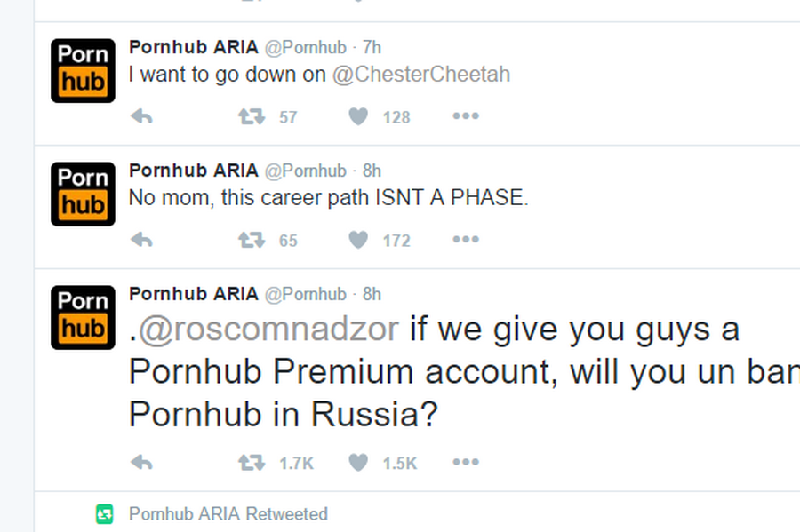The height and width of the screenshot is (532, 800).
Task: Retweet the ChesterCheetah tweet
Action: [x=252, y=116]
